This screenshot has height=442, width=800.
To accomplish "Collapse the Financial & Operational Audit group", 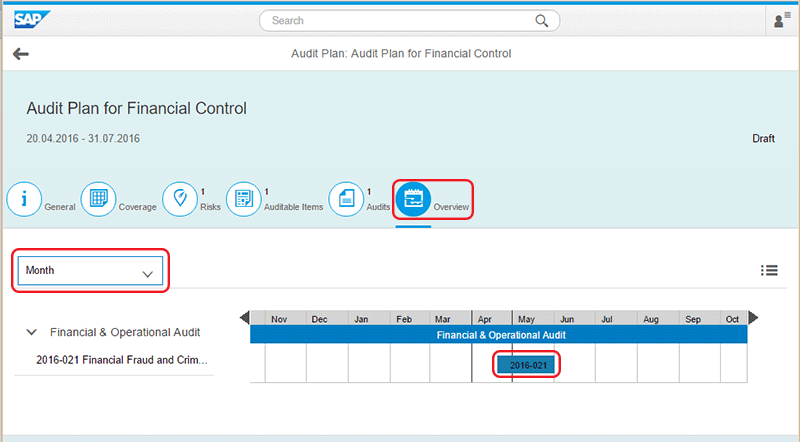I will click(32, 332).
